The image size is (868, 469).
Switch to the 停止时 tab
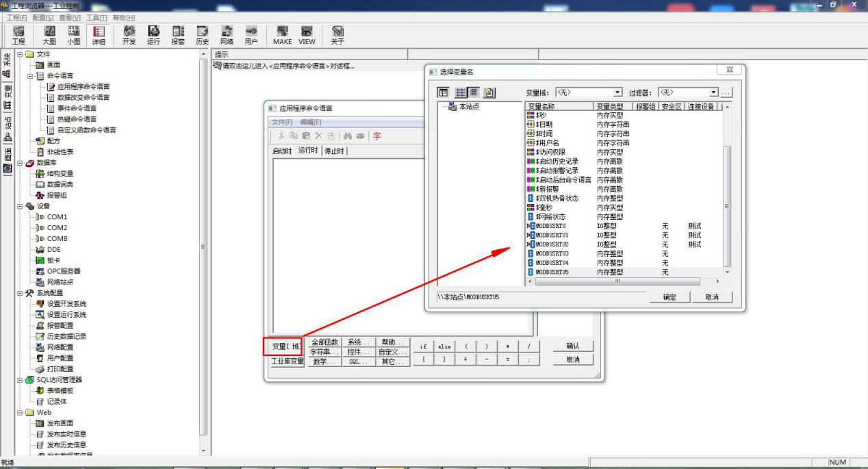point(334,151)
